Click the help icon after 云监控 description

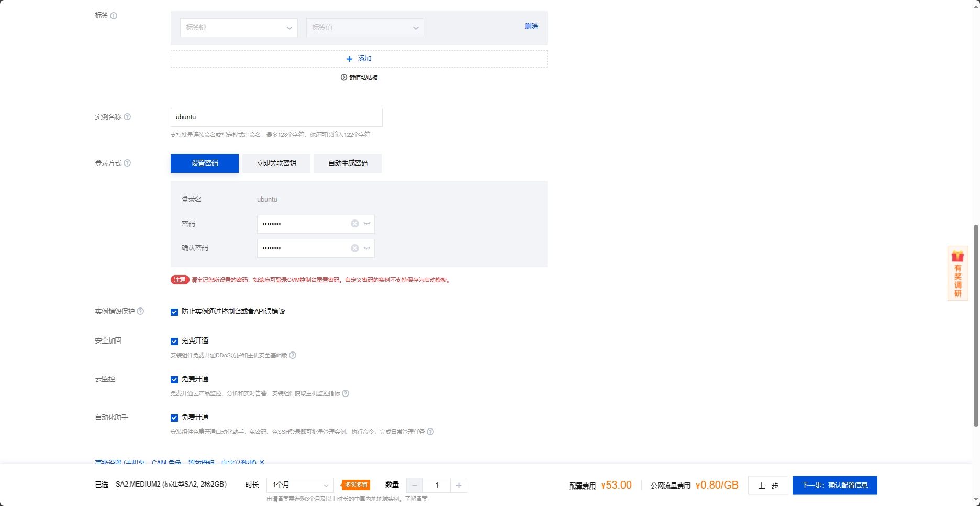346,393
